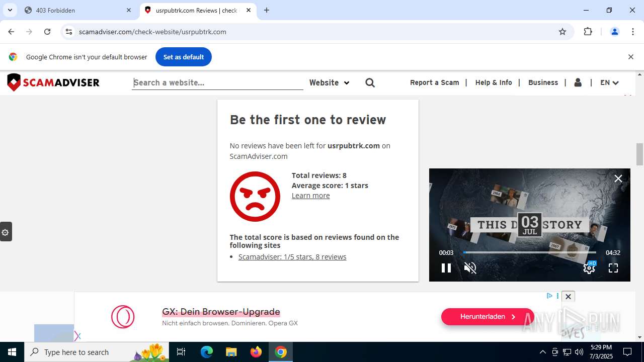This screenshot has width=644, height=362.
Task: Close the usrpubtrk.com Reviews tab
Action: [x=249, y=10]
